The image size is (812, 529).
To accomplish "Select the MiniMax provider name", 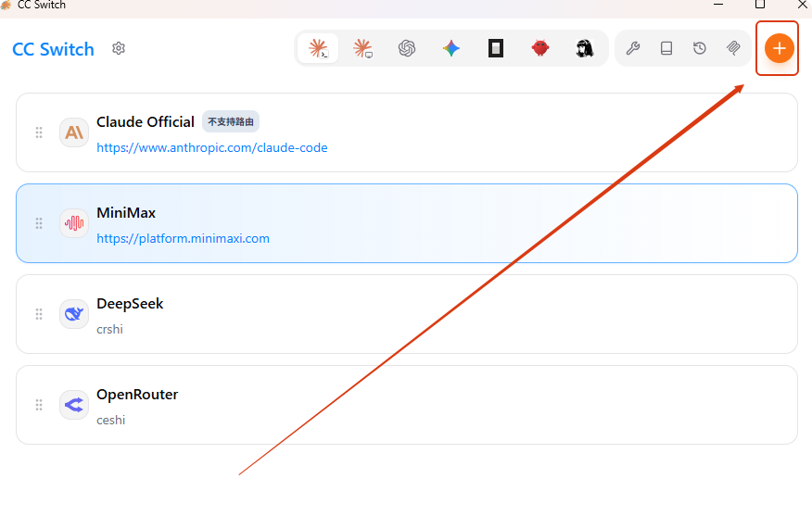I will 126,213.
